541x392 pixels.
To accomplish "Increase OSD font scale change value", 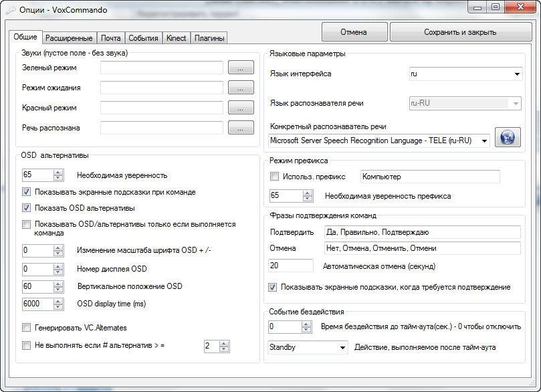I will point(58,248).
